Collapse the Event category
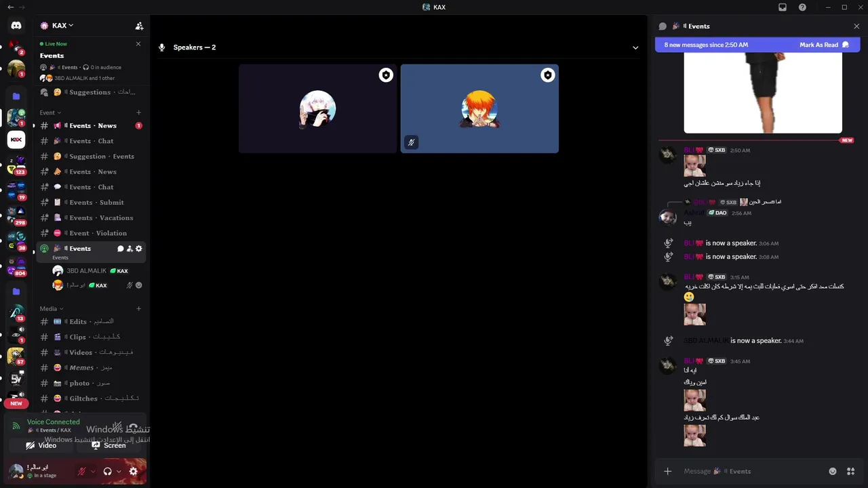The image size is (868, 488). click(50, 113)
